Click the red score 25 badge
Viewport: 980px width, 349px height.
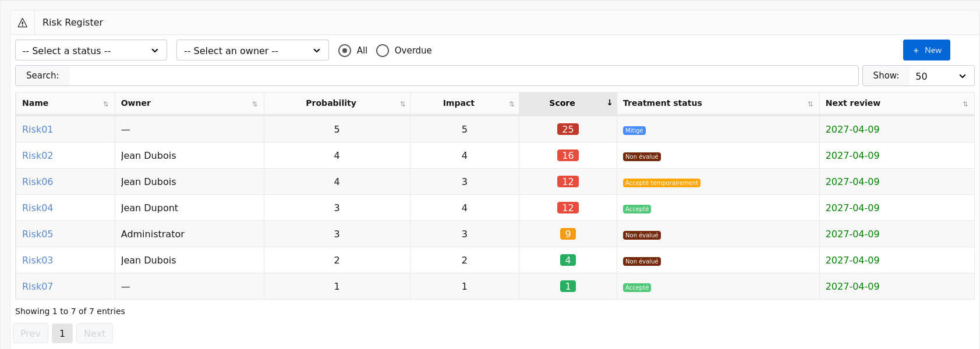[x=568, y=129]
